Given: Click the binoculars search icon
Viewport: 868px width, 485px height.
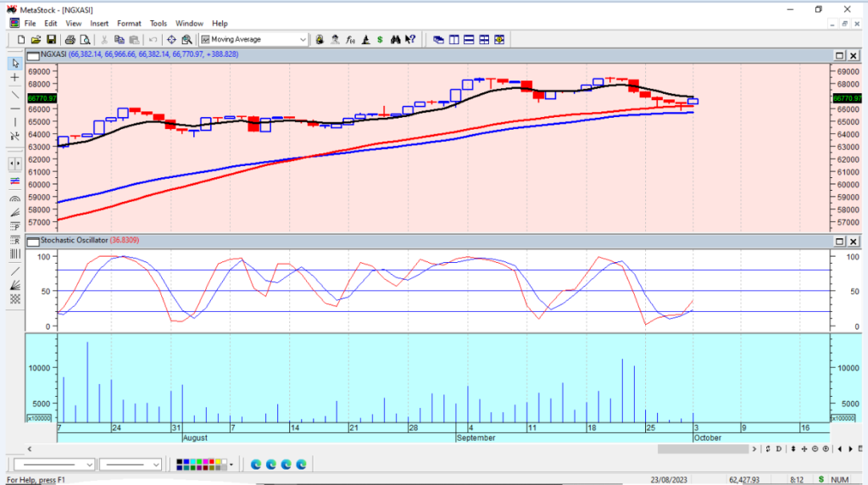Looking at the screenshot, I should coord(395,40).
